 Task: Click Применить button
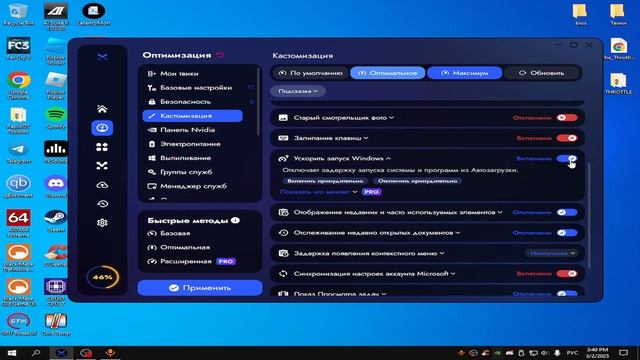pos(200,288)
